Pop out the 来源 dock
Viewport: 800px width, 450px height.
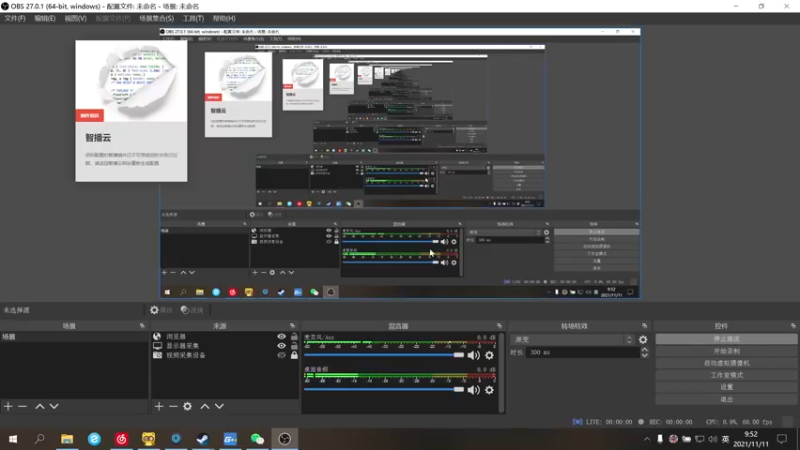tap(292, 326)
